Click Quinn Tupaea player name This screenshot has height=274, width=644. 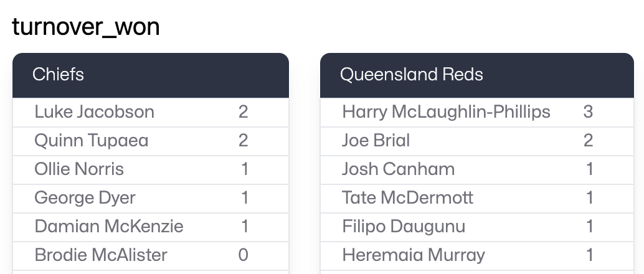coord(92,141)
